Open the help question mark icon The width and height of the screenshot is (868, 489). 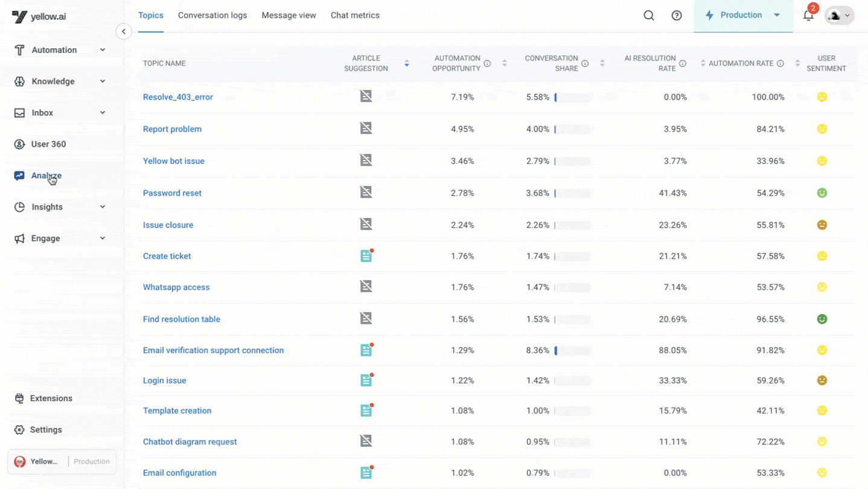pos(677,16)
